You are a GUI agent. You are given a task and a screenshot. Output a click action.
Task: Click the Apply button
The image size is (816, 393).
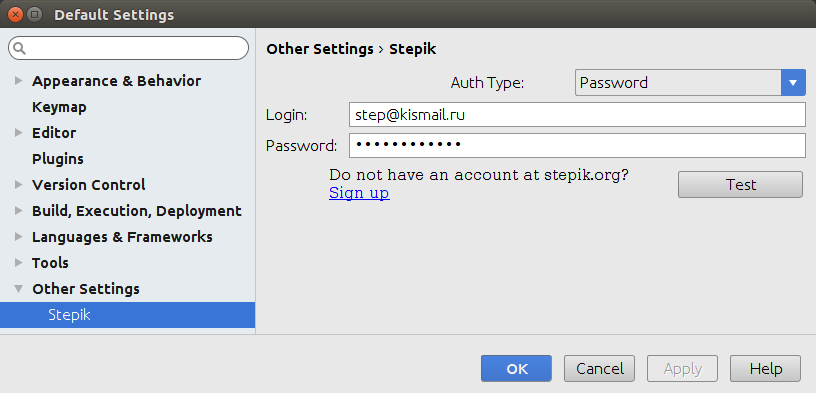682,369
